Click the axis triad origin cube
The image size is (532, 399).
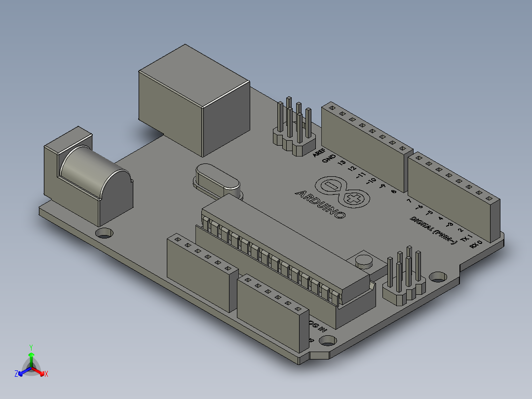pos(32,367)
